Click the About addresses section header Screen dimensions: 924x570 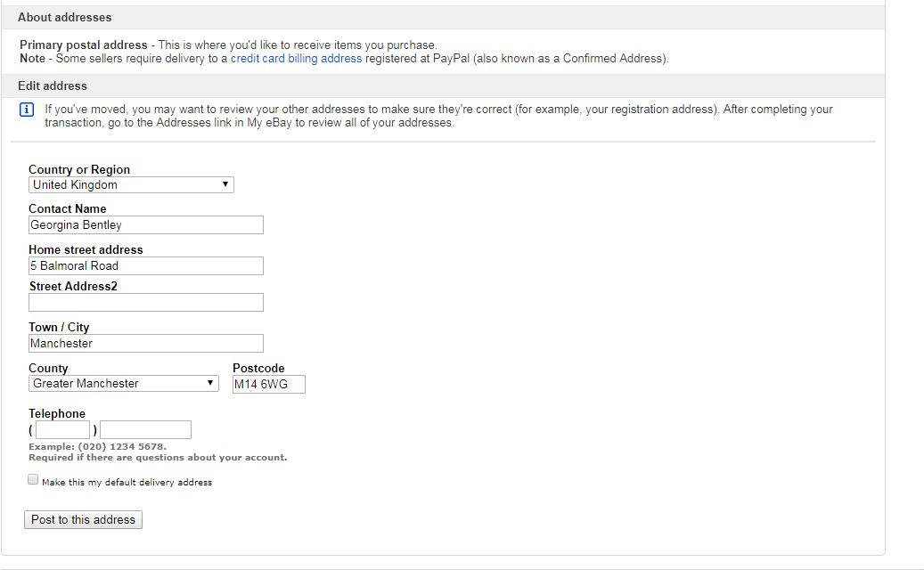[x=65, y=18]
